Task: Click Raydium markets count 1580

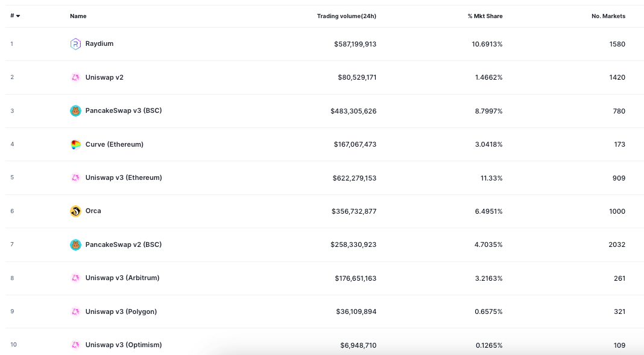Action: (617, 44)
